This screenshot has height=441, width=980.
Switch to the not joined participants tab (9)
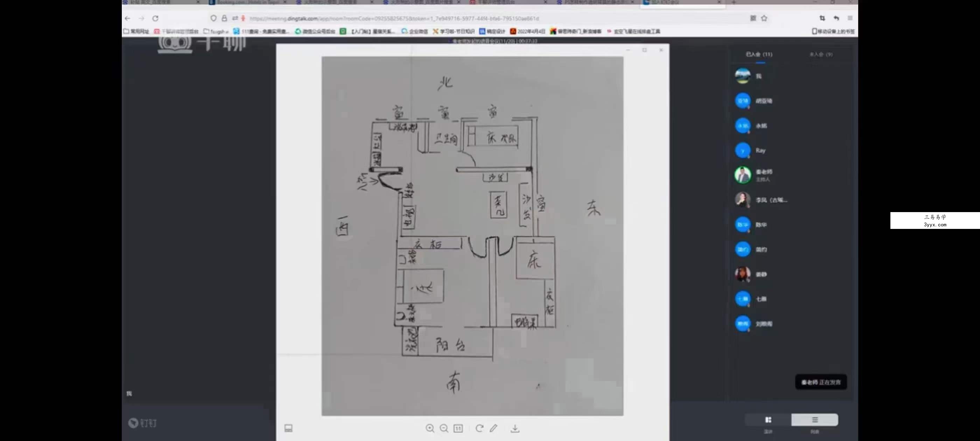(821, 54)
